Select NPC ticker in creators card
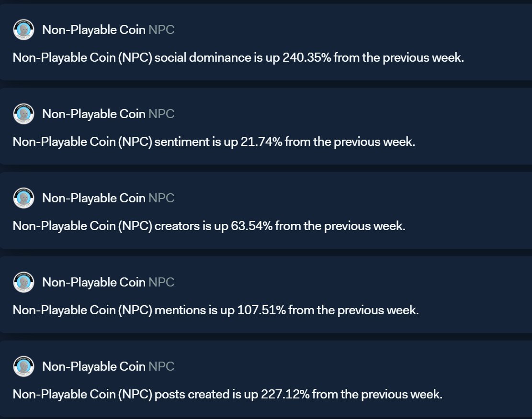 (161, 198)
